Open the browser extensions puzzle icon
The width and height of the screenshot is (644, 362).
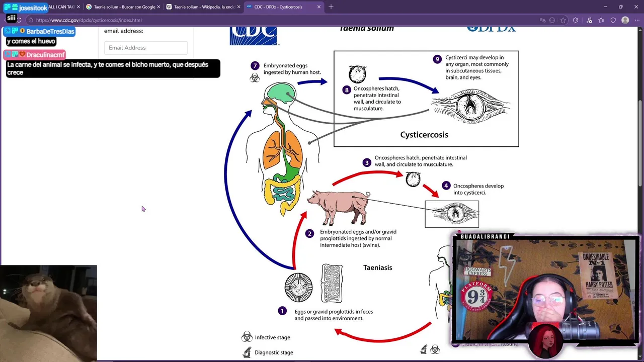(575, 20)
